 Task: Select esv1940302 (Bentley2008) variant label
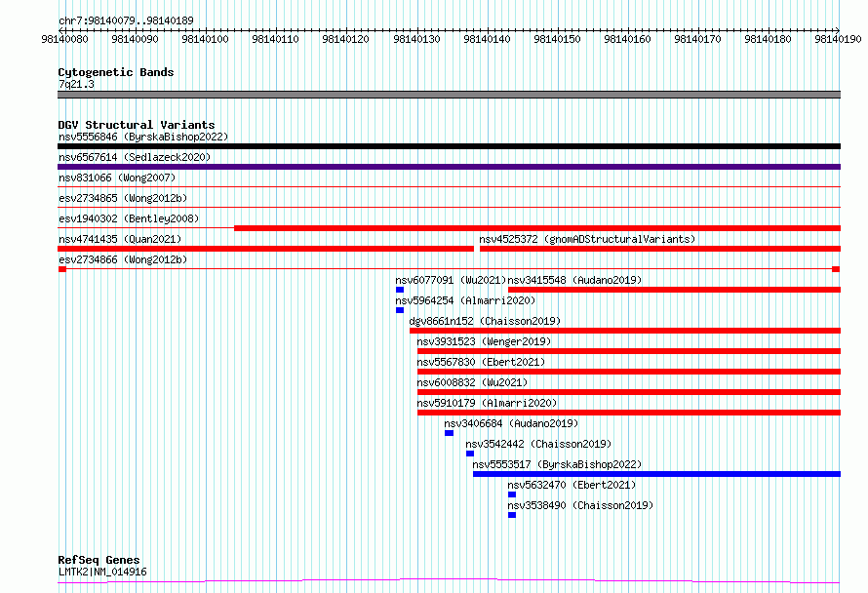tap(129, 218)
